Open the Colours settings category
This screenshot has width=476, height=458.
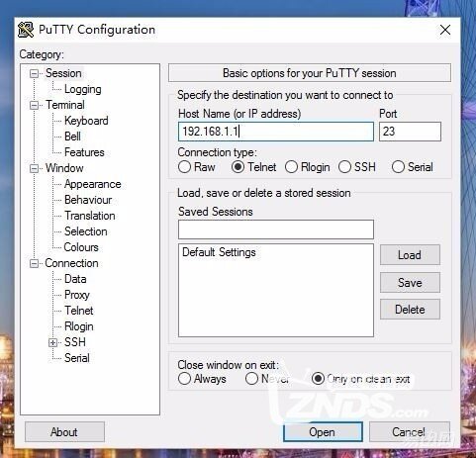pyautogui.click(x=81, y=247)
